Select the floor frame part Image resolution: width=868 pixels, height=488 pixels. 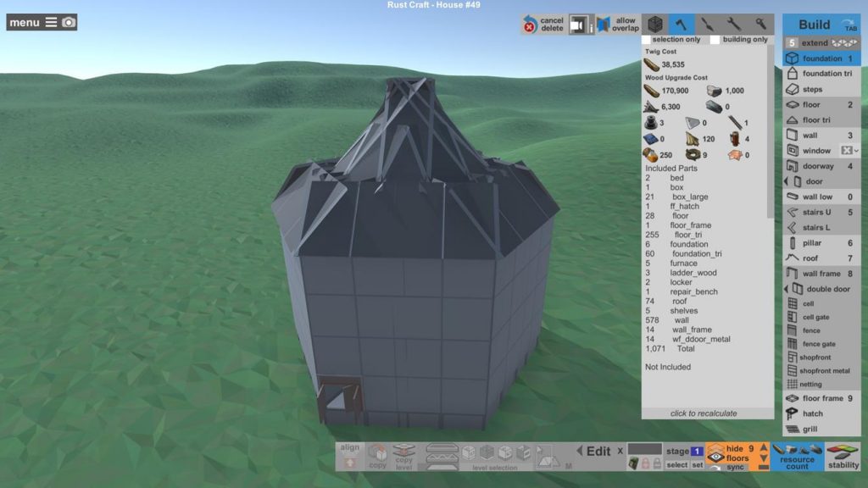pos(821,398)
